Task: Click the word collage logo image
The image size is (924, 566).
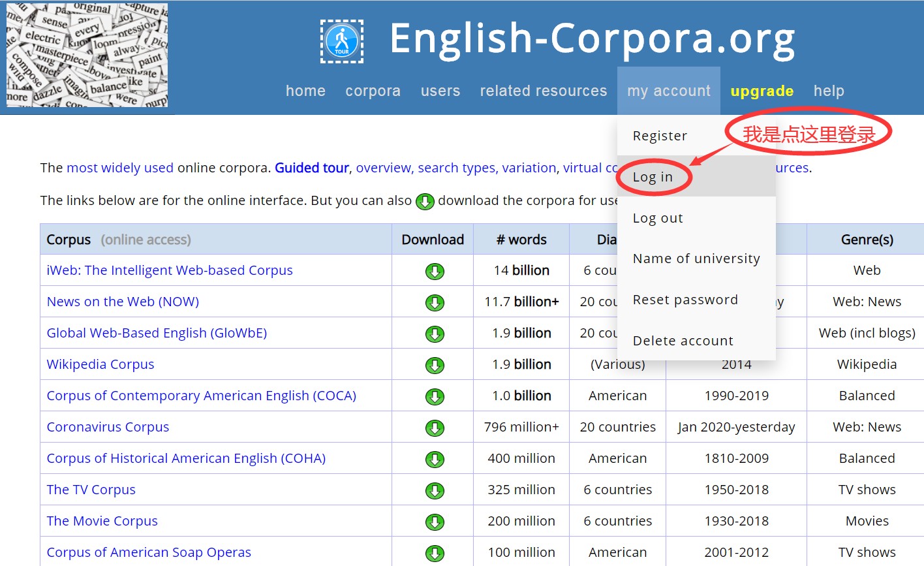Action: pos(87,55)
